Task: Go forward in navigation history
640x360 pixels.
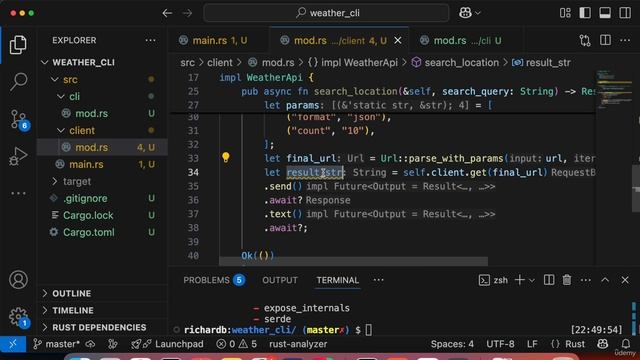Action: pyautogui.click(x=187, y=13)
